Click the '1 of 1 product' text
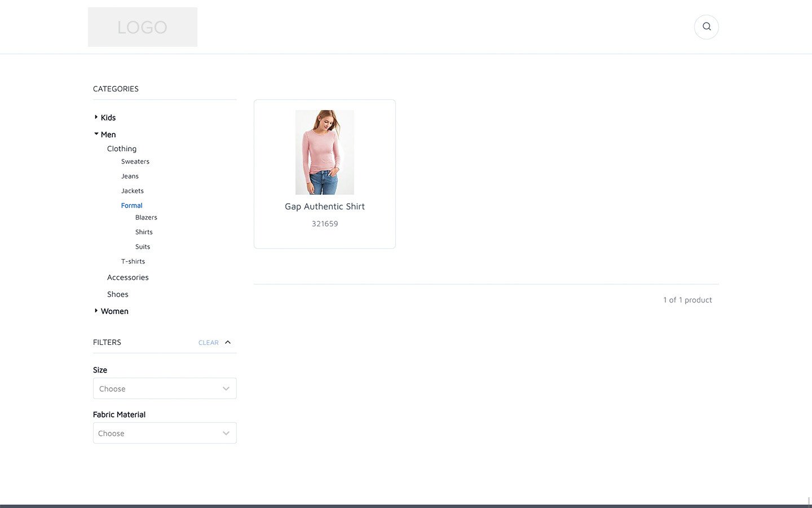The width and height of the screenshot is (812, 508). (687, 300)
